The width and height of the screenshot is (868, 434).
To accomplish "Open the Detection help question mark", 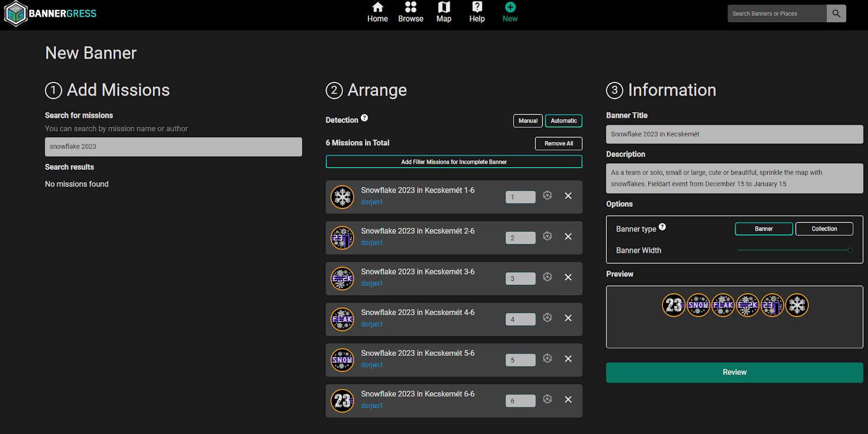I will [365, 118].
